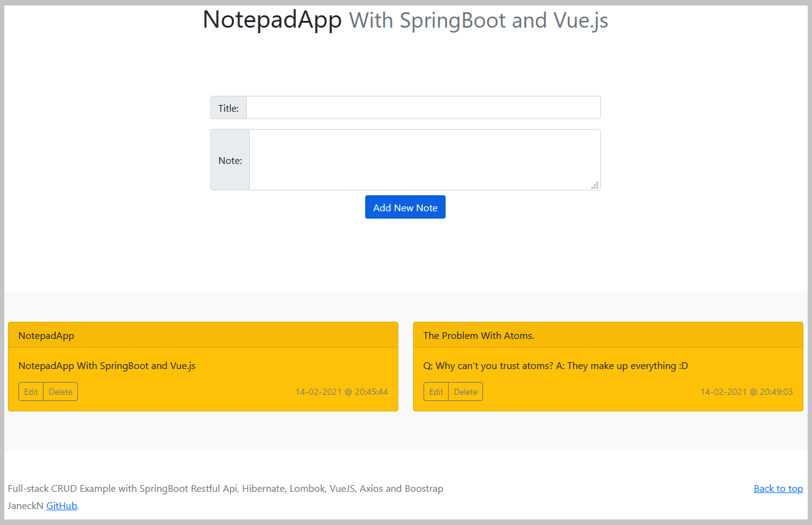
Task: Click the Back to top link
Action: coord(778,489)
